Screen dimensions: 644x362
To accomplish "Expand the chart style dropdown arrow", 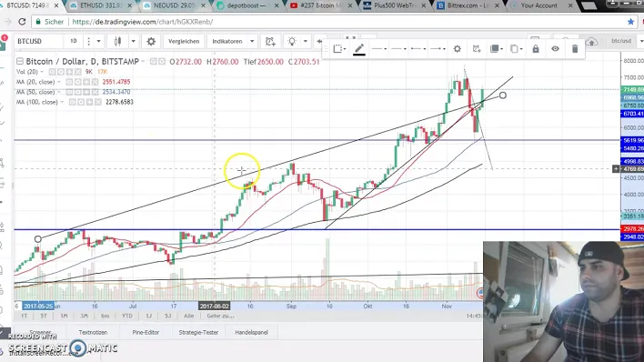I will point(133,41).
